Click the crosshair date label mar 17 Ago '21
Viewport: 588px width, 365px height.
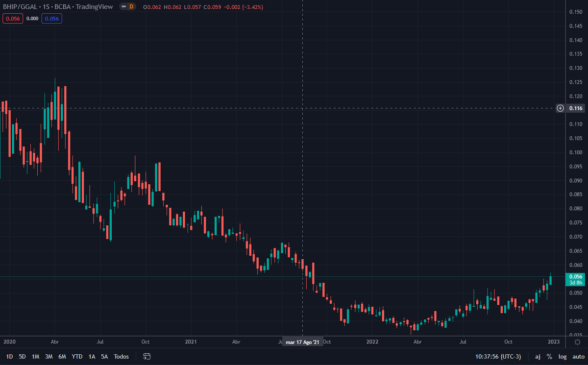click(x=302, y=342)
